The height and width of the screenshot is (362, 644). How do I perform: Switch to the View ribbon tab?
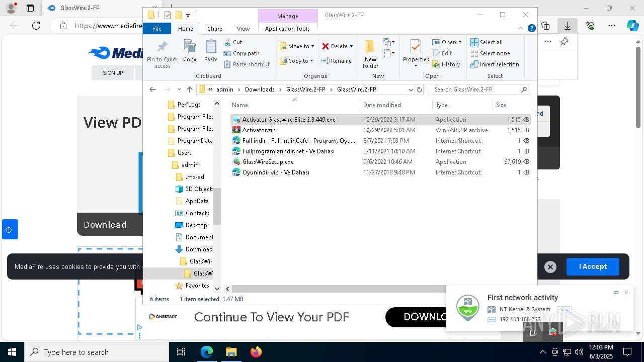[x=243, y=29]
